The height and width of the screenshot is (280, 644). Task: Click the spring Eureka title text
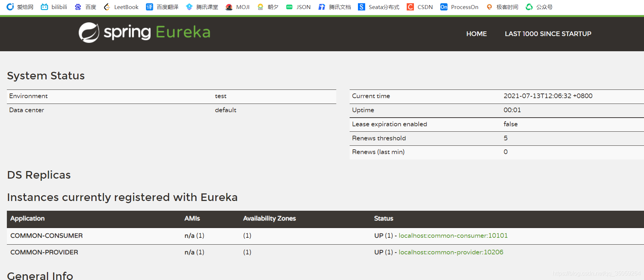(157, 32)
